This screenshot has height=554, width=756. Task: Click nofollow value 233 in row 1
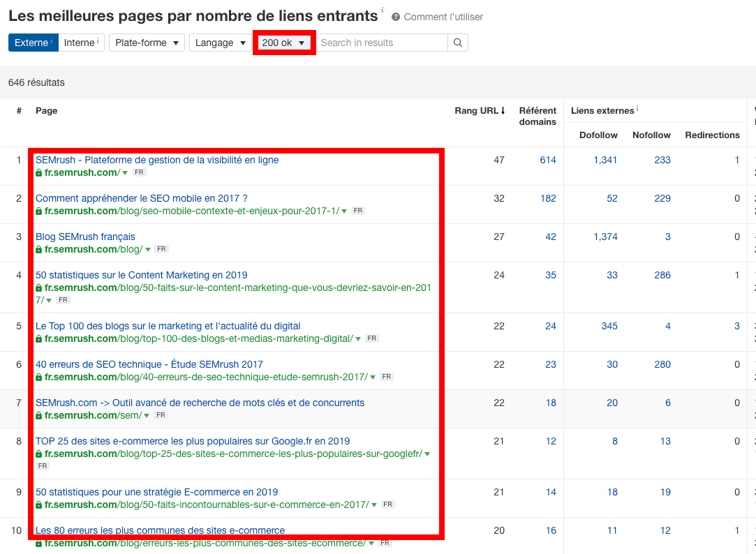pos(662,160)
